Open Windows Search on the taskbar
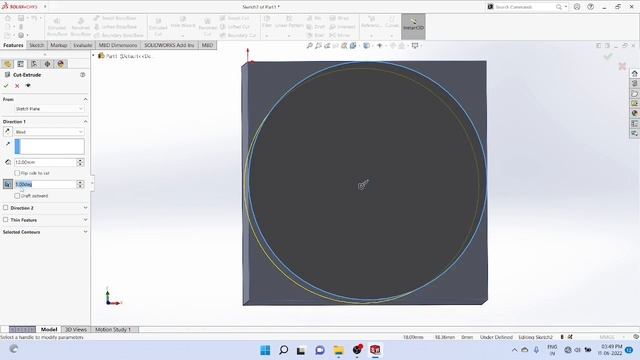The width and height of the screenshot is (640, 360). pyautogui.click(x=283, y=350)
